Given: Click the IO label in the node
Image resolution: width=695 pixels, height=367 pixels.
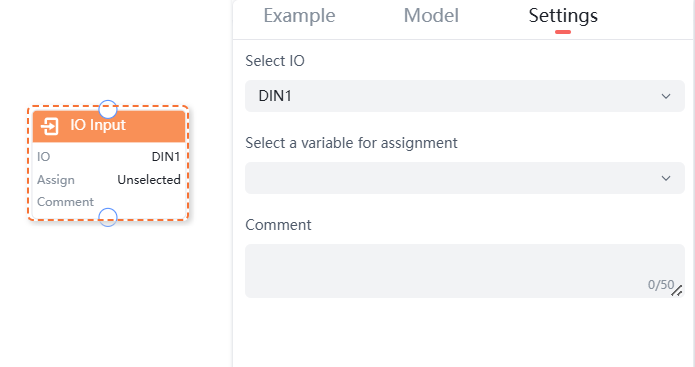Looking at the screenshot, I should 43,156.
